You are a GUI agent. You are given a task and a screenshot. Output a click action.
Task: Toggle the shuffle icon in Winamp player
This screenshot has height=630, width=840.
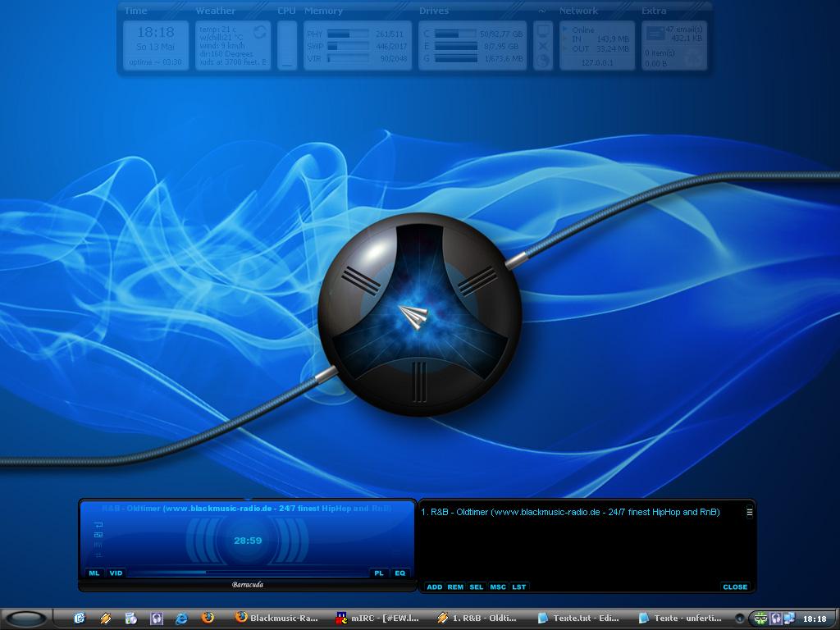tap(98, 535)
